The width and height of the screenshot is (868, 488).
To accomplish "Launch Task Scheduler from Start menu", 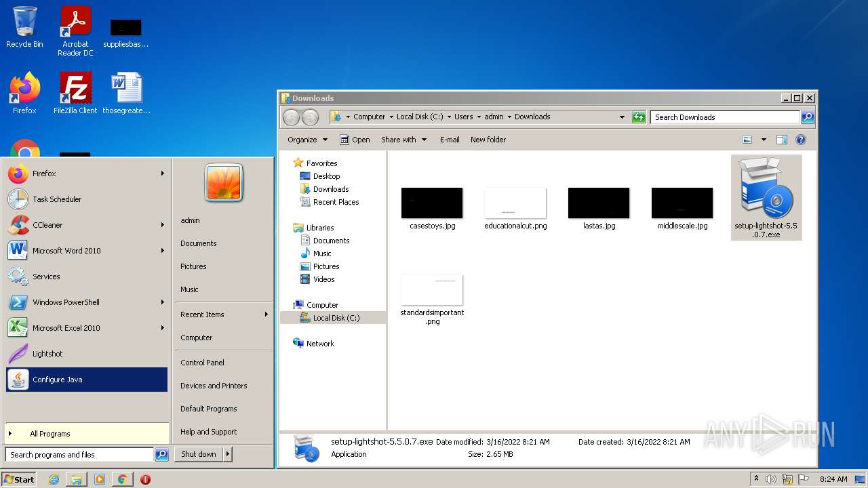I will [87, 199].
